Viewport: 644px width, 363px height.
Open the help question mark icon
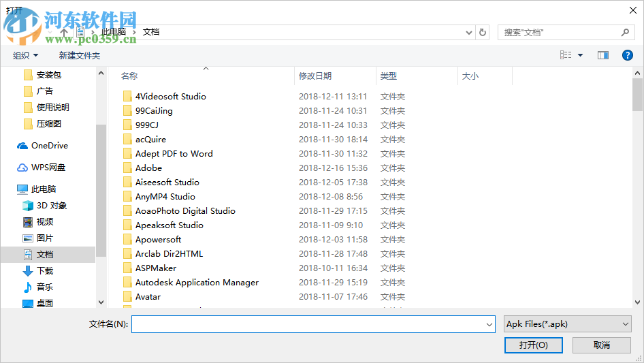627,55
